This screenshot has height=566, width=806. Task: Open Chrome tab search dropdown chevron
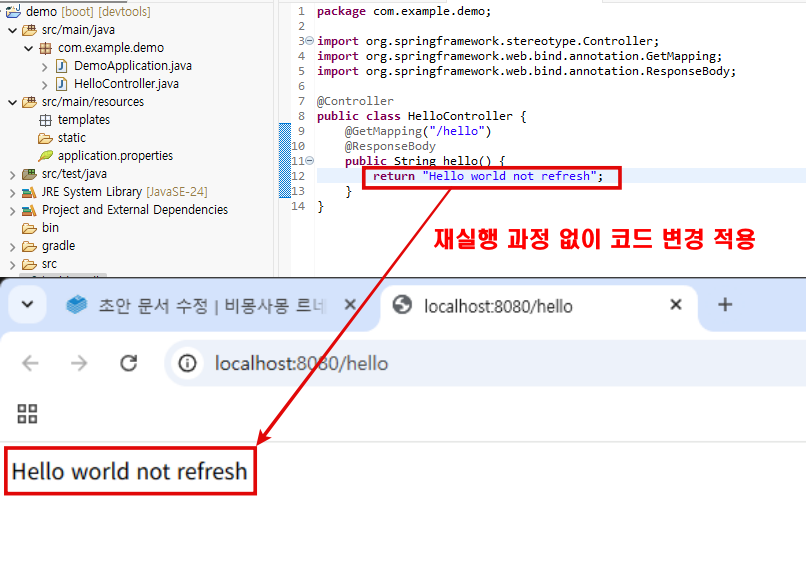pyautogui.click(x=26, y=305)
